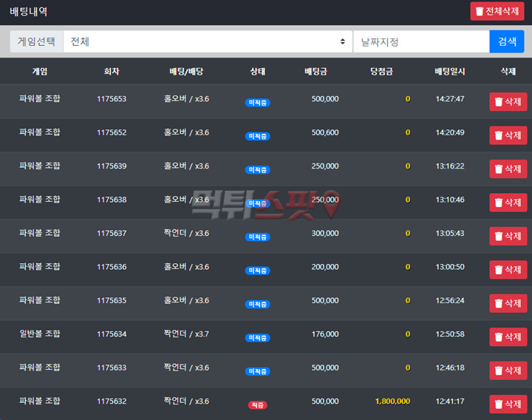Click the 게임 column header

40,71
